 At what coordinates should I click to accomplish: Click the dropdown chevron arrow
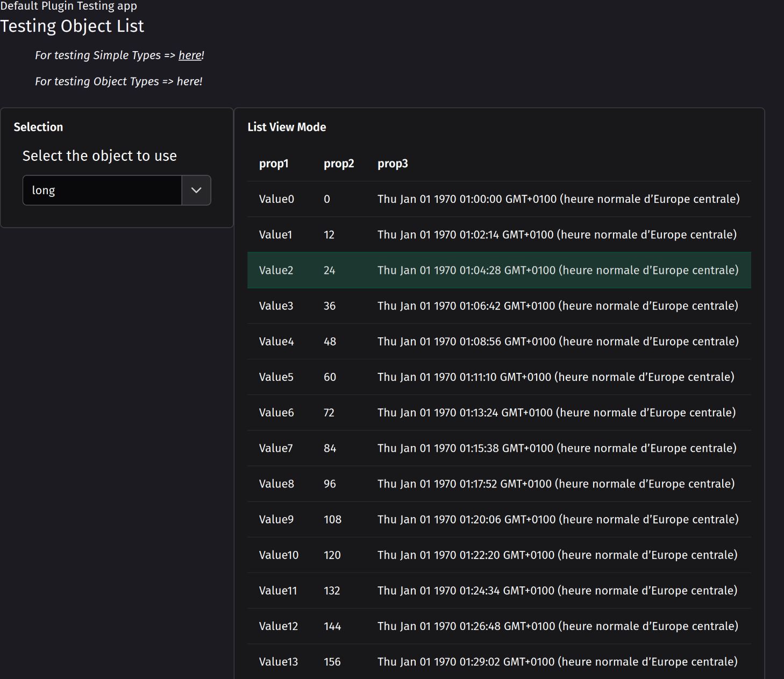(x=196, y=190)
